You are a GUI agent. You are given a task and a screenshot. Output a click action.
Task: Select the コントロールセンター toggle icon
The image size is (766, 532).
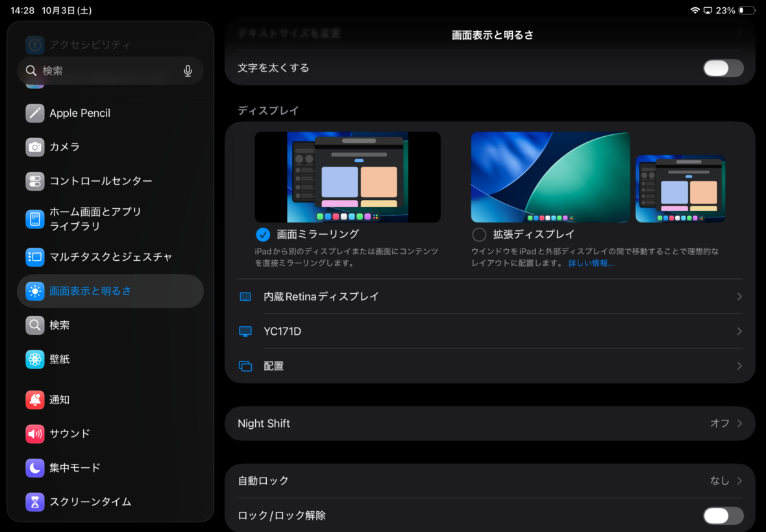(34, 181)
